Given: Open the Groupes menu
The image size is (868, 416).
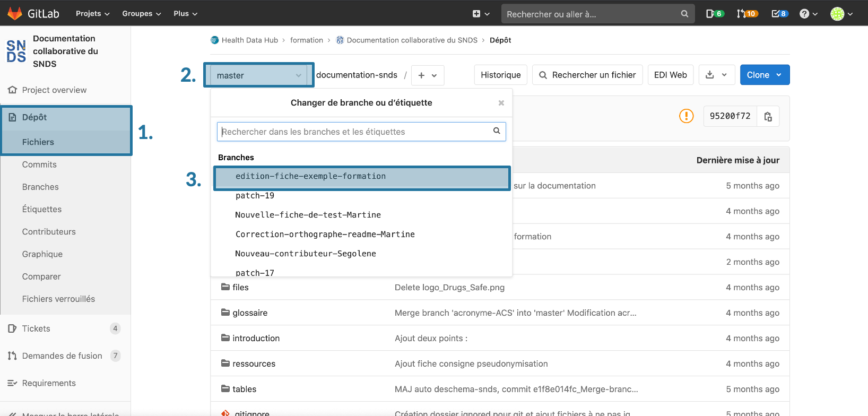Looking at the screenshot, I should pos(141,13).
